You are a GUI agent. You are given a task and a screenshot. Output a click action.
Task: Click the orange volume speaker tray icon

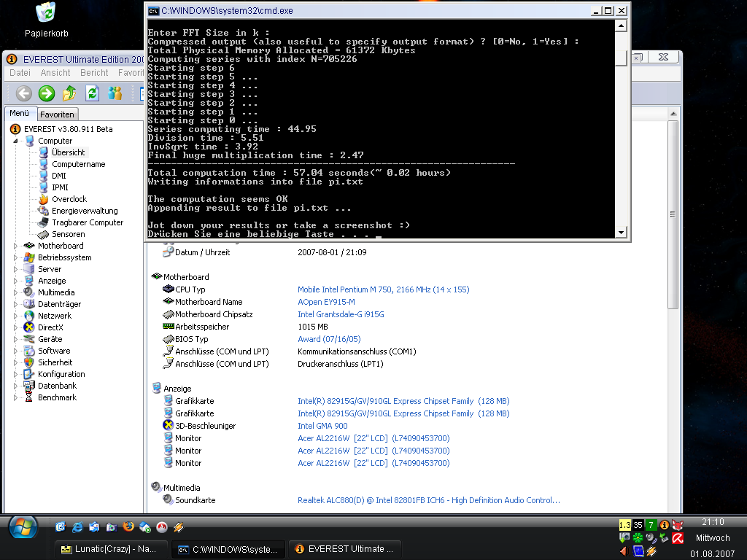pos(624,551)
